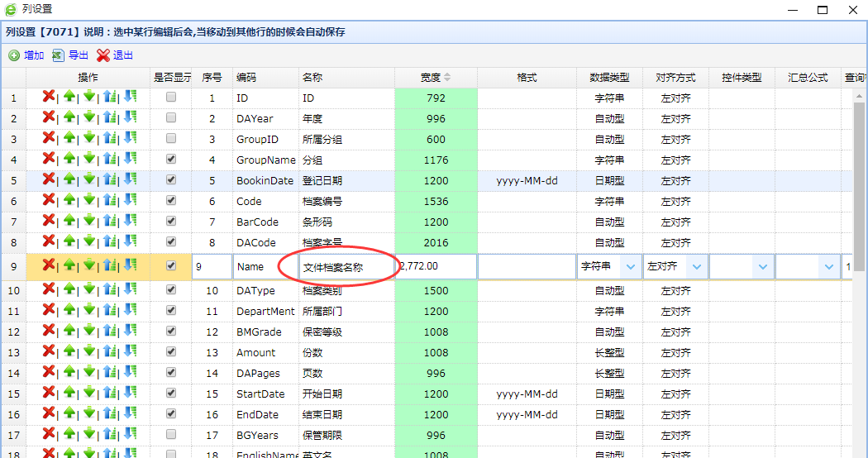Viewport: 868px width, 458px height.
Task: Delete the Code row using red X
Action: (x=49, y=201)
